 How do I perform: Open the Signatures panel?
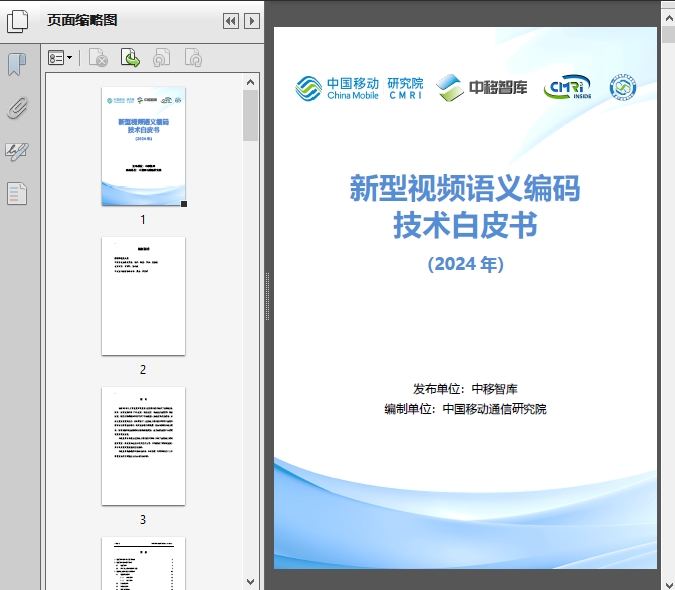17,151
